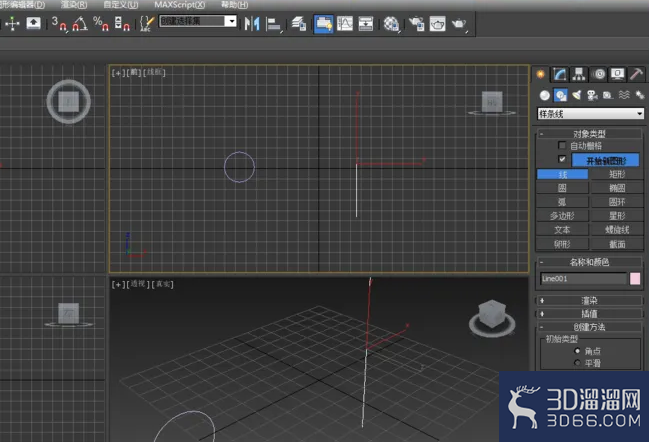649x442 pixels.
Task: Toggle the Percent Snap icon
Action: tap(101, 24)
